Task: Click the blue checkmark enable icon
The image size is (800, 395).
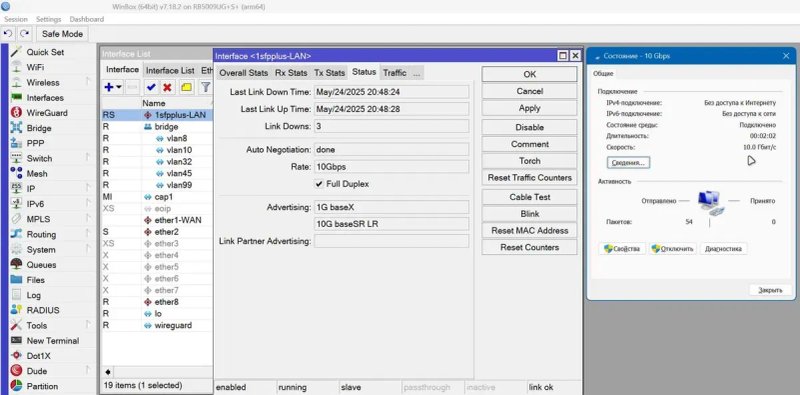Action: coord(151,87)
